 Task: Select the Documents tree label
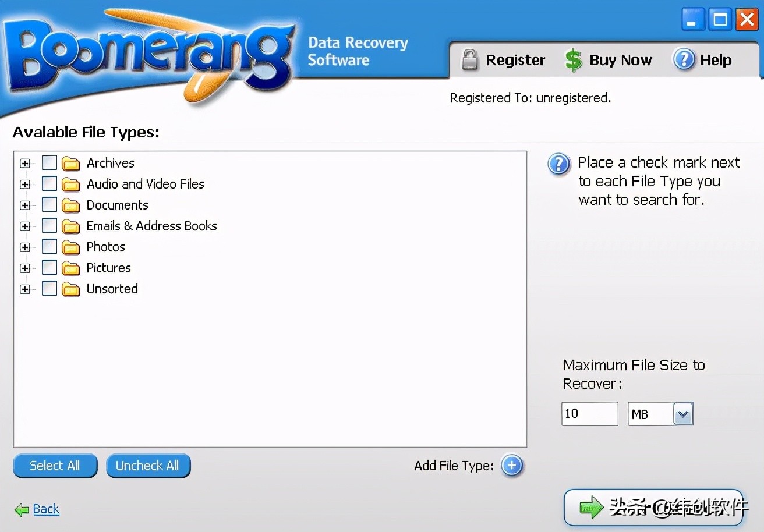tap(118, 205)
